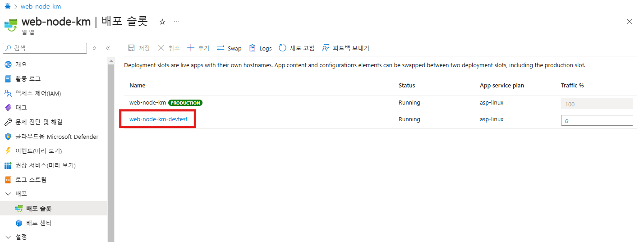Open the web-node-km-devtest slot link
Image resolution: width=644 pixels, height=242 pixels.
[x=158, y=119]
